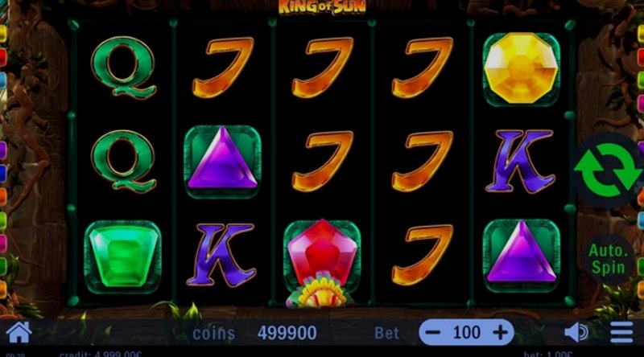Click the feathered sun headdress symbol
644x357 pixels.
[321, 292]
